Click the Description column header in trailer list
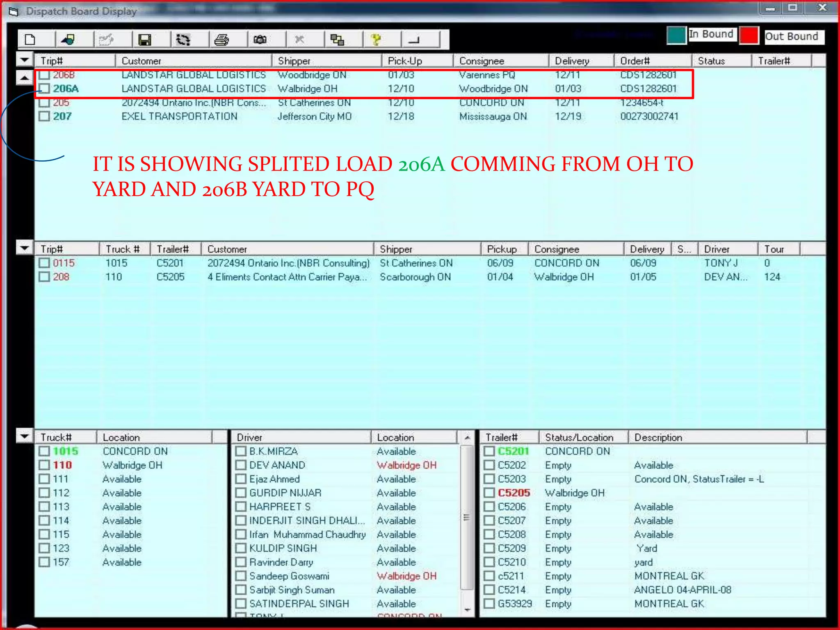 717,438
